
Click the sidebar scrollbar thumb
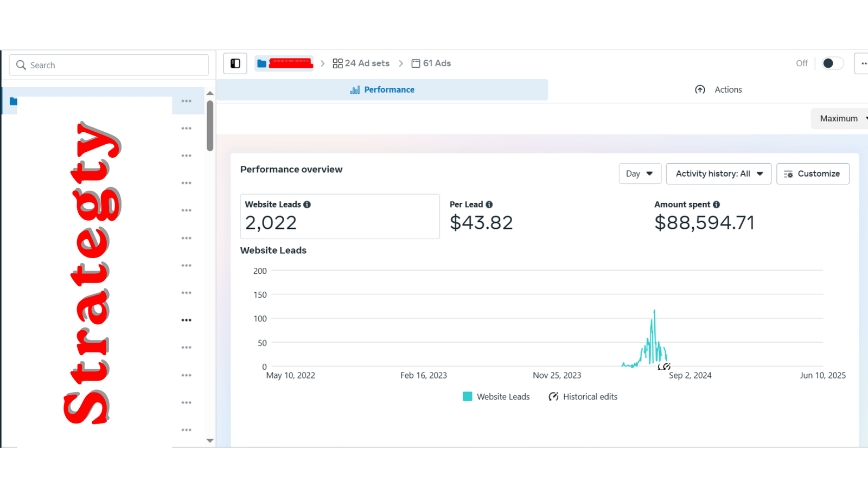[210, 125]
